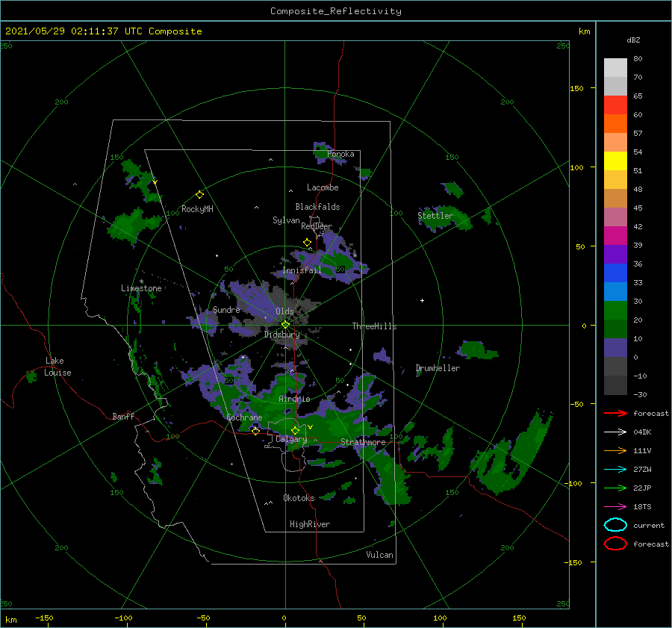Viewport: 672px width, 628px height.
Task: Click the green echo cell near Lake Louise
Action: click(31, 377)
